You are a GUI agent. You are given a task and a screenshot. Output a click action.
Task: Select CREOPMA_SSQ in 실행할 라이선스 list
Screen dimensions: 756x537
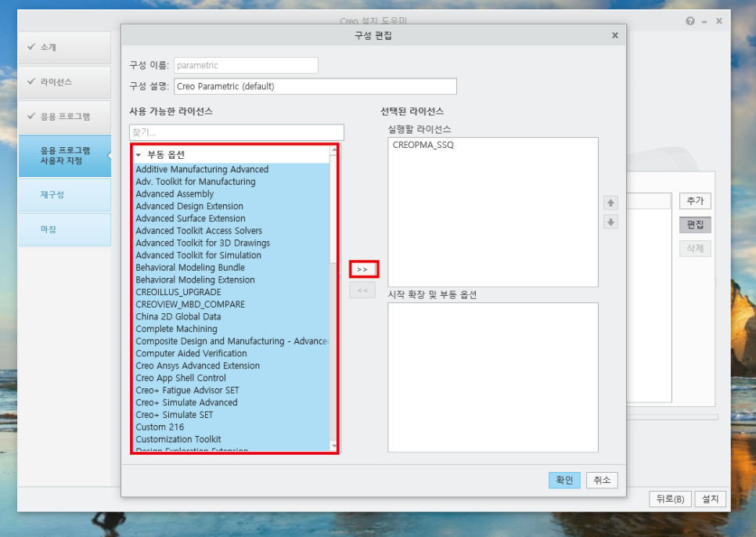click(x=423, y=145)
